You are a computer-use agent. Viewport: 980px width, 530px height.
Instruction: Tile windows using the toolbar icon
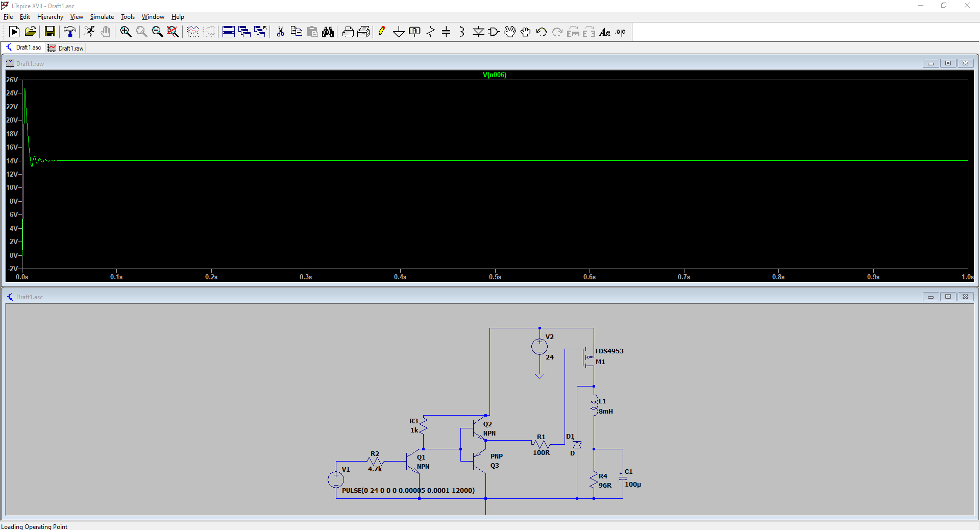[229, 32]
